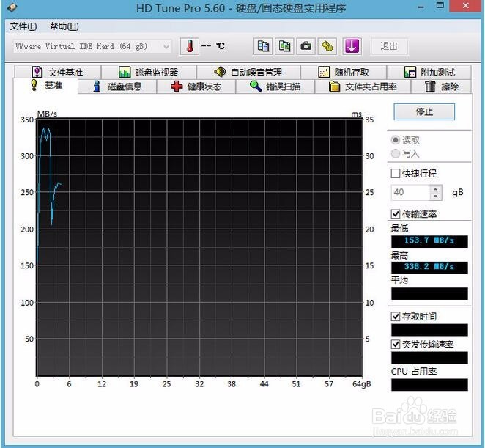Decrease the gB value with down arrow
The width and height of the screenshot is (485, 448).
click(x=435, y=196)
